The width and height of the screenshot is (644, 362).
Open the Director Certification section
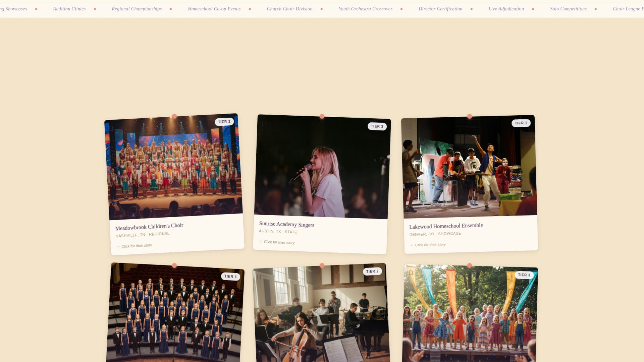coord(440,9)
